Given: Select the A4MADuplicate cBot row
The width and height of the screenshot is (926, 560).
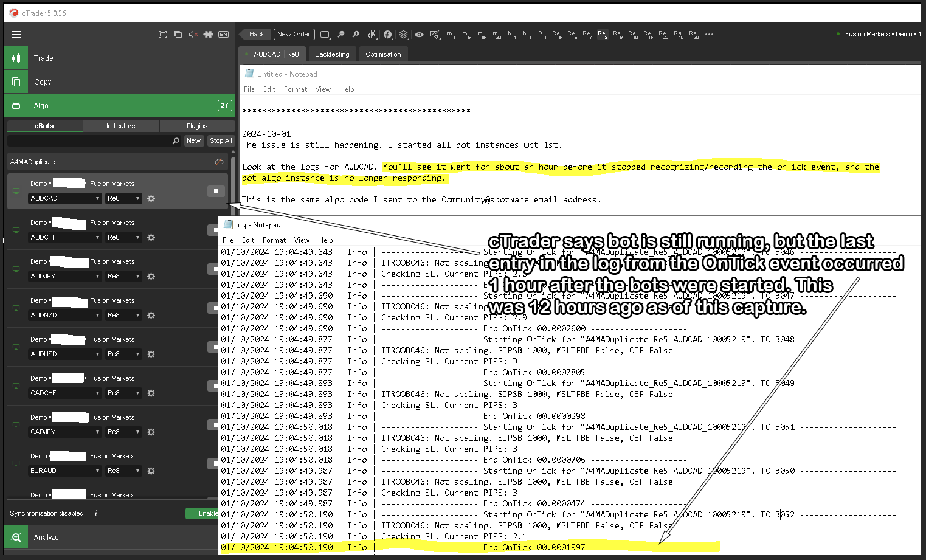Looking at the screenshot, I should (117, 162).
